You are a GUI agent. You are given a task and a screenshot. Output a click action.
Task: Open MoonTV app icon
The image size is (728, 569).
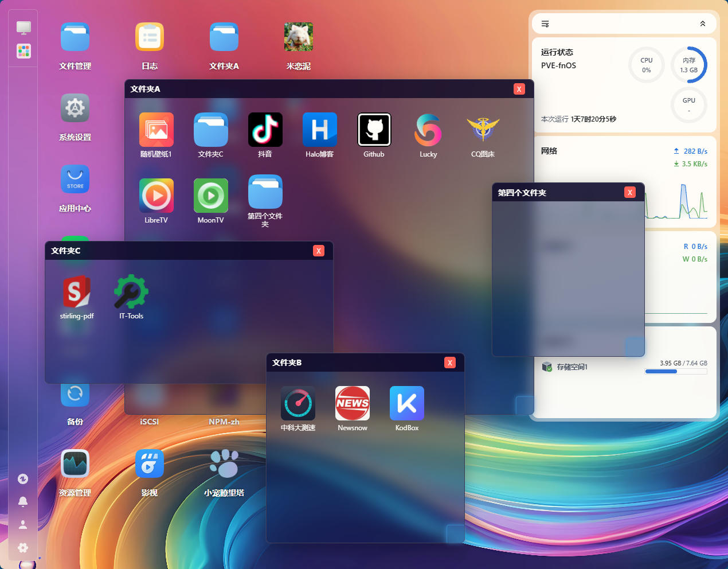[210, 196]
